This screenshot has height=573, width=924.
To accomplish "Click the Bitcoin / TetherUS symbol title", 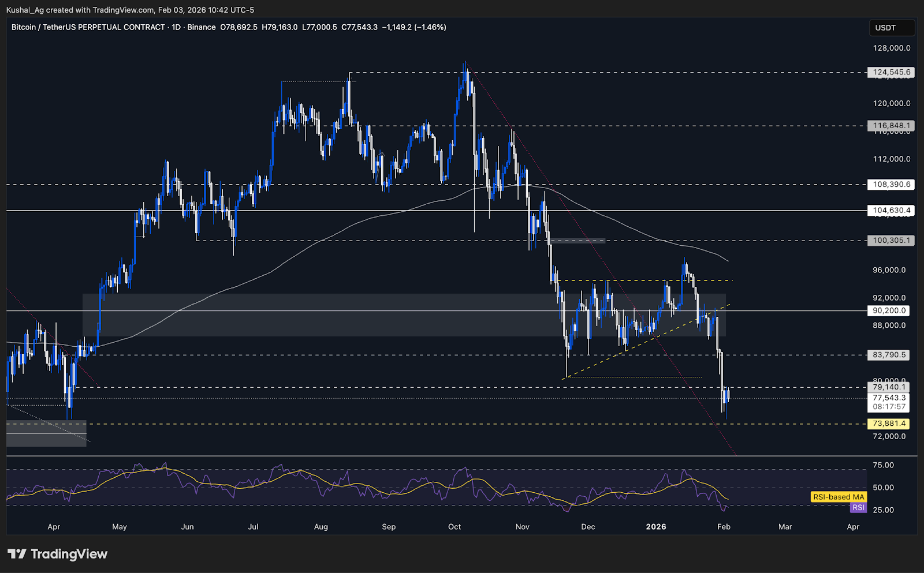I will [88, 27].
